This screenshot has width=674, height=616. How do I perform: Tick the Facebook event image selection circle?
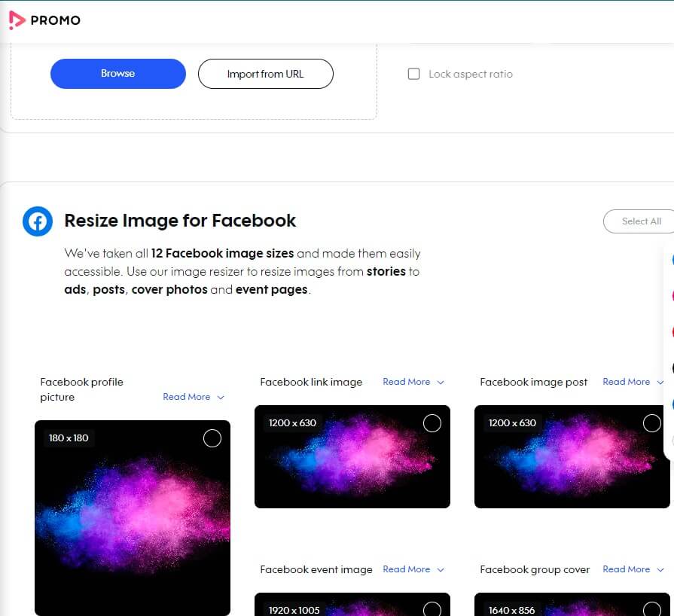(432, 608)
